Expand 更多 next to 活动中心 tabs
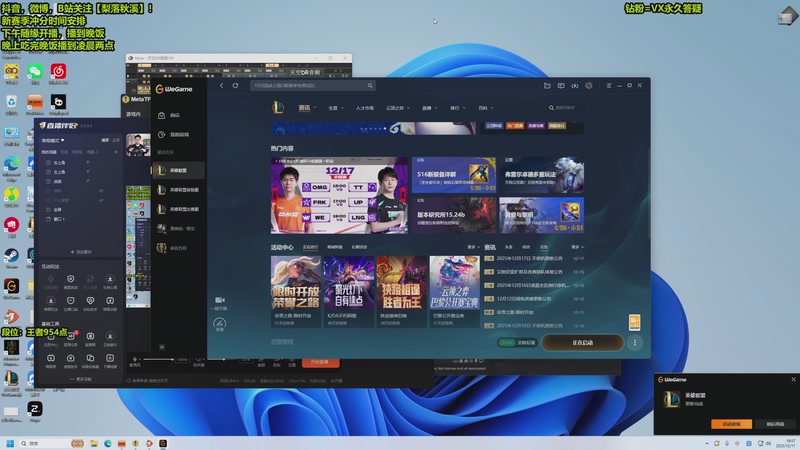 point(473,247)
